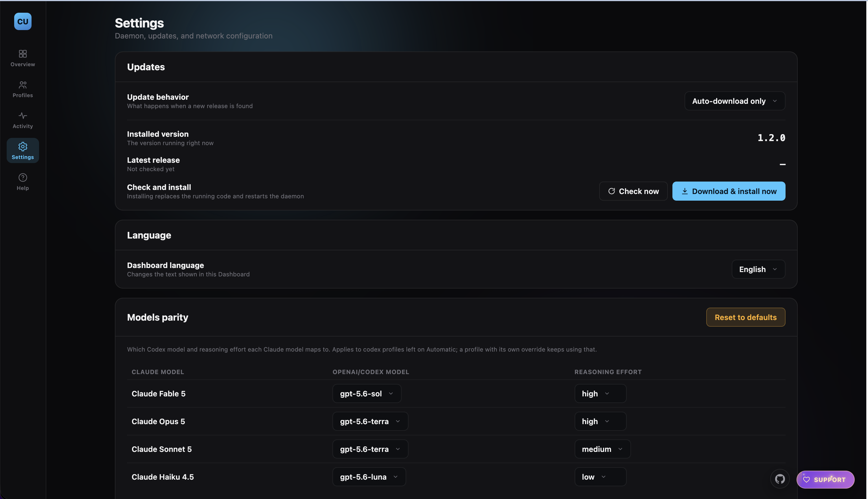Open the Help page
The height and width of the screenshot is (499, 868).
(x=23, y=182)
